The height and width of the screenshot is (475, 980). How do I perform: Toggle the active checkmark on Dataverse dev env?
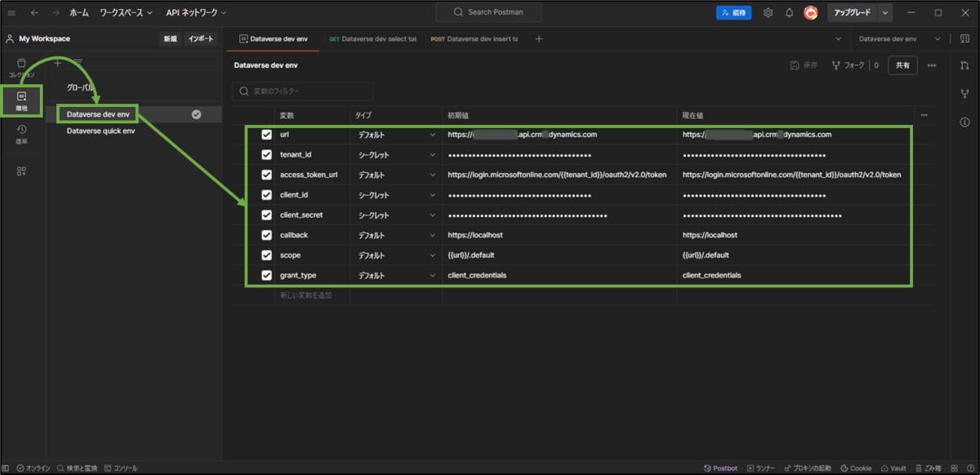coord(196,115)
